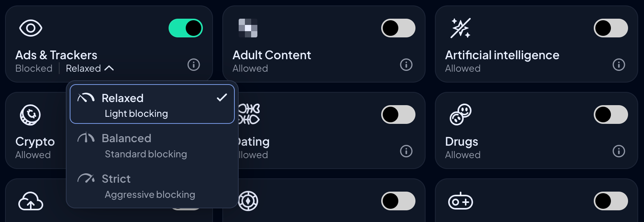Toggle the Dating category switch
Image resolution: width=644 pixels, height=222 pixels.
398,115
